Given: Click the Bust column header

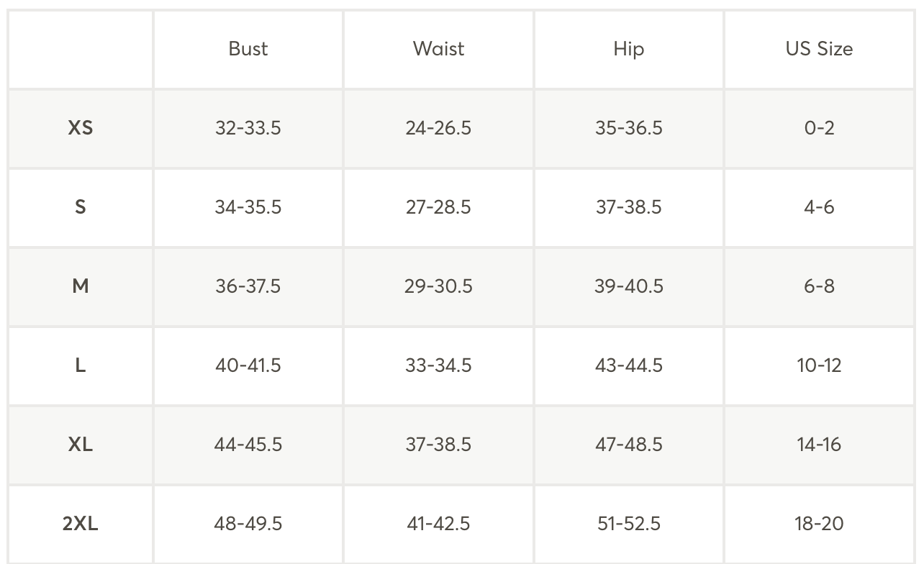Looking at the screenshot, I should 248,49.
